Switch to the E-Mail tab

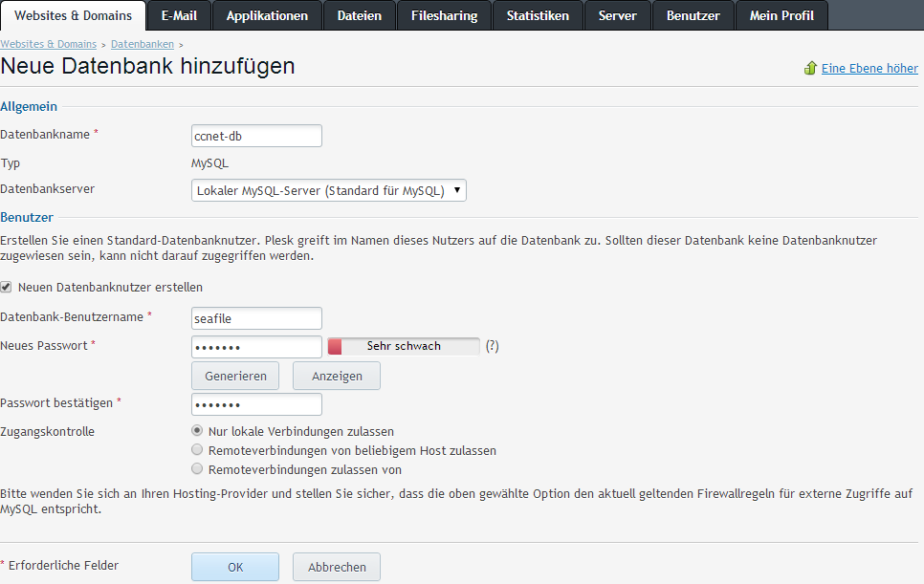(x=179, y=15)
